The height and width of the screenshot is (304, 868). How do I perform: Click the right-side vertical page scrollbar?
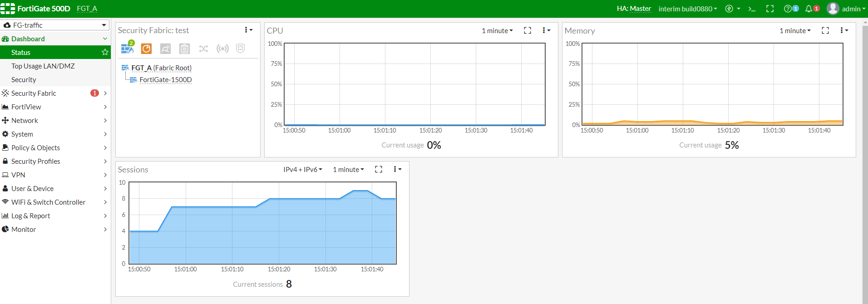(x=865, y=161)
